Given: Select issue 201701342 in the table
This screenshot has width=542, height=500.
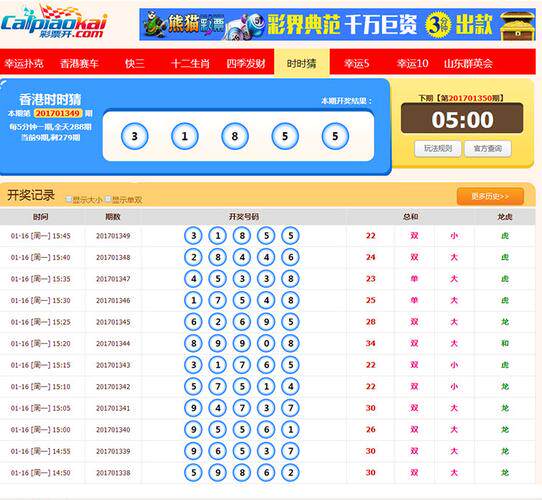Looking at the screenshot, I should pos(113,387).
